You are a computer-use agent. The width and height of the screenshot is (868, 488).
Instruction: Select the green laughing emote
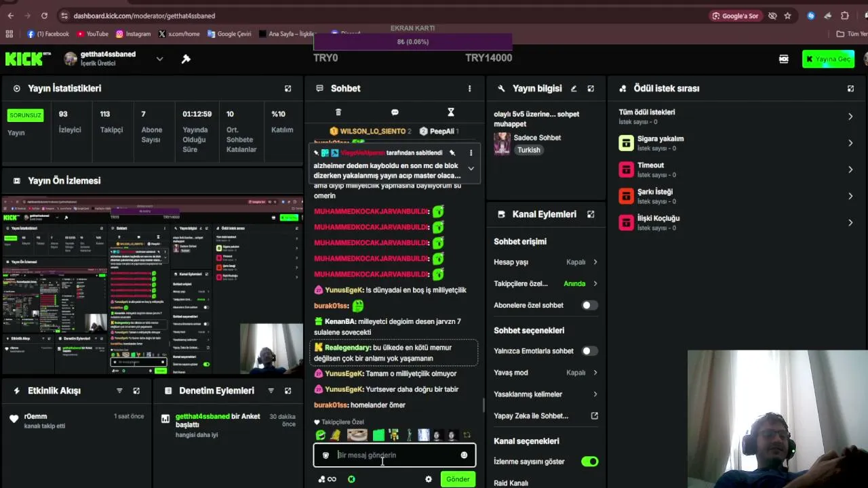(x=321, y=435)
